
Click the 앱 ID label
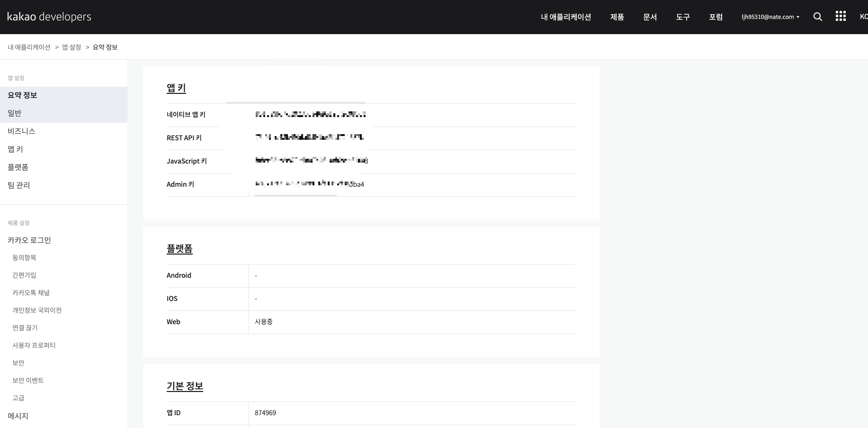173,413
